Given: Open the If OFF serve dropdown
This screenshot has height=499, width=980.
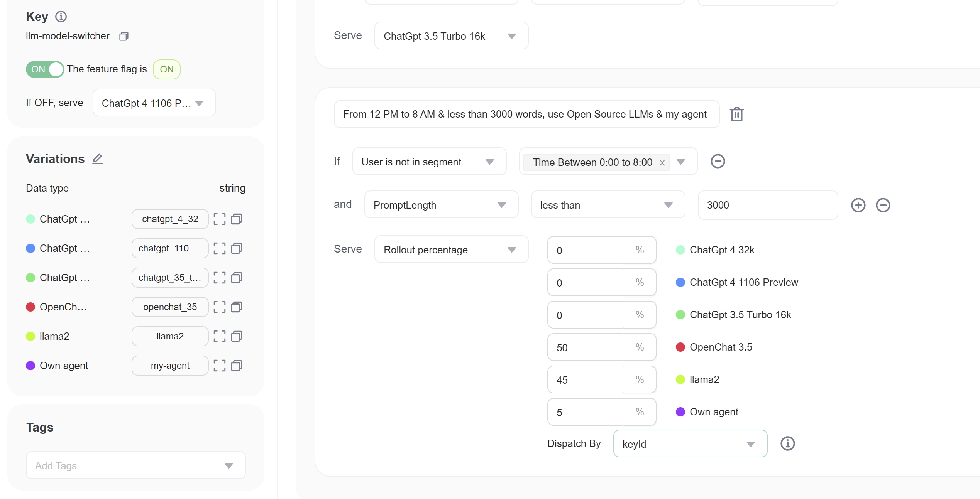Looking at the screenshot, I should [x=154, y=103].
